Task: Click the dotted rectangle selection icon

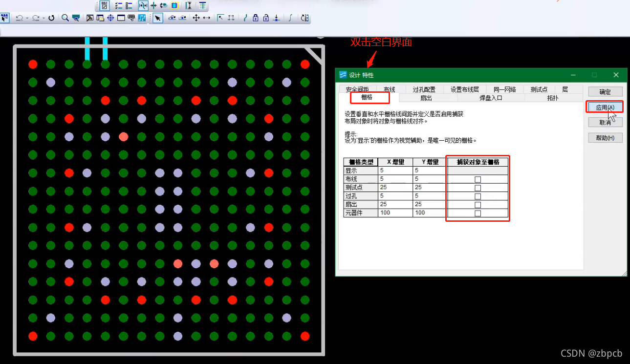Action: [x=231, y=18]
